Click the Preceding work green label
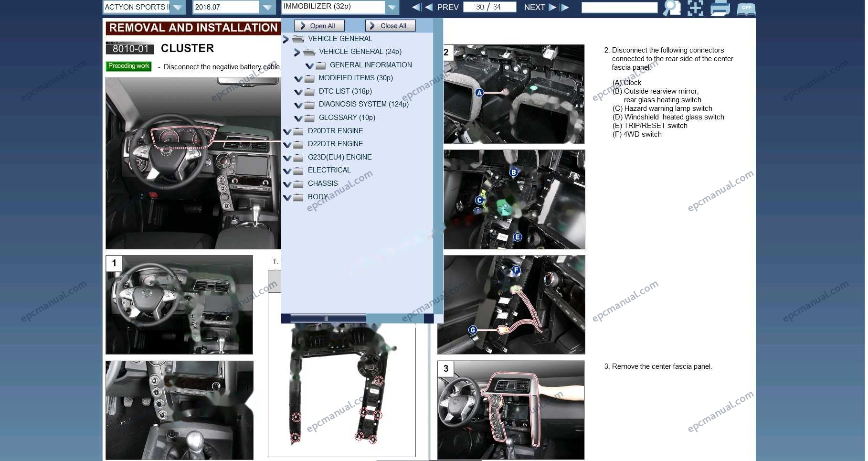This screenshot has height=461, width=868. 128,66
